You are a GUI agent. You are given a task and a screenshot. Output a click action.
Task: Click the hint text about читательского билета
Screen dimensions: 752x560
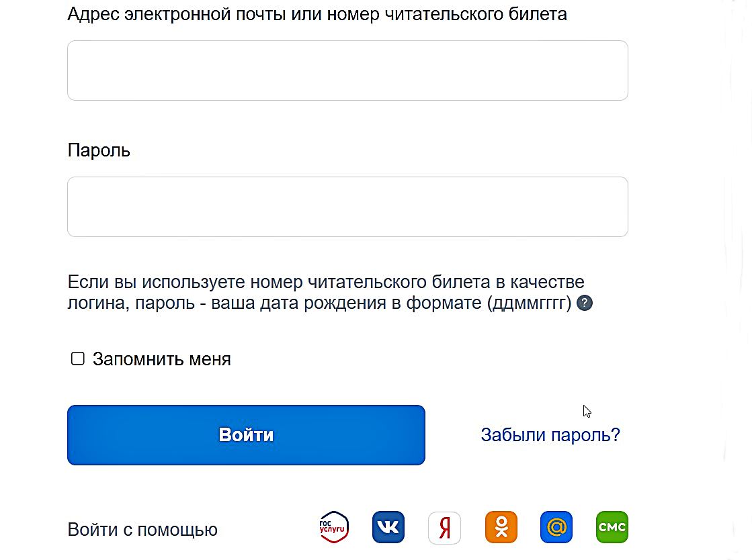click(x=326, y=292)
